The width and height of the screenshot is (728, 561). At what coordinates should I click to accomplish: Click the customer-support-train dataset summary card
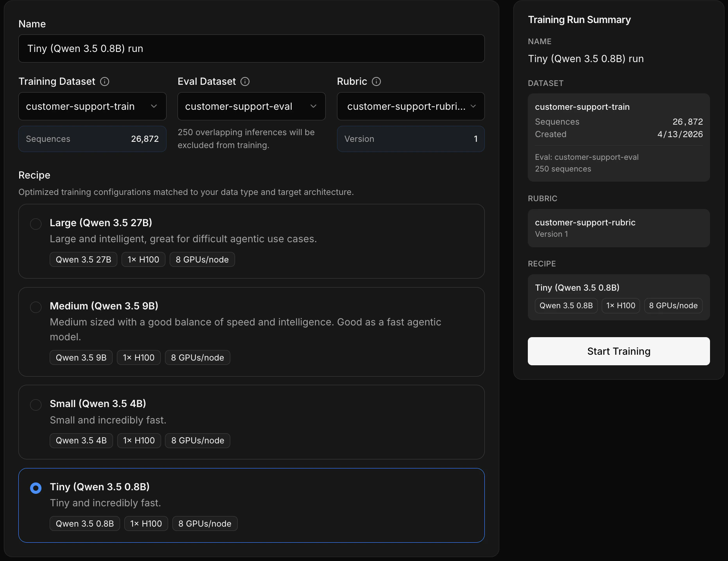[x=619, y=138]
